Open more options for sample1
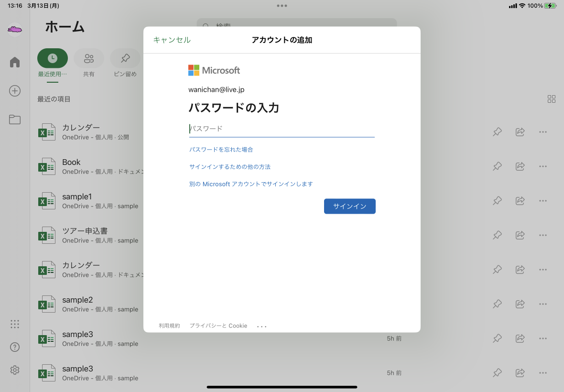Viewport: 564px width, 392px height. click(542, 200)
